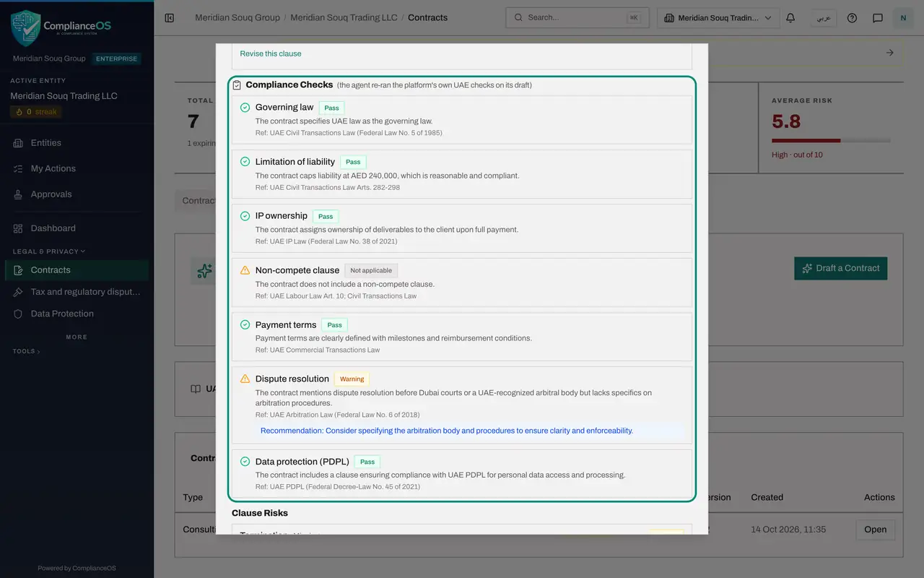This screenshot has width=924, height=578.
Task: Click the Pass badge beside Limitation of liability
Action: [x=353, y=162]
